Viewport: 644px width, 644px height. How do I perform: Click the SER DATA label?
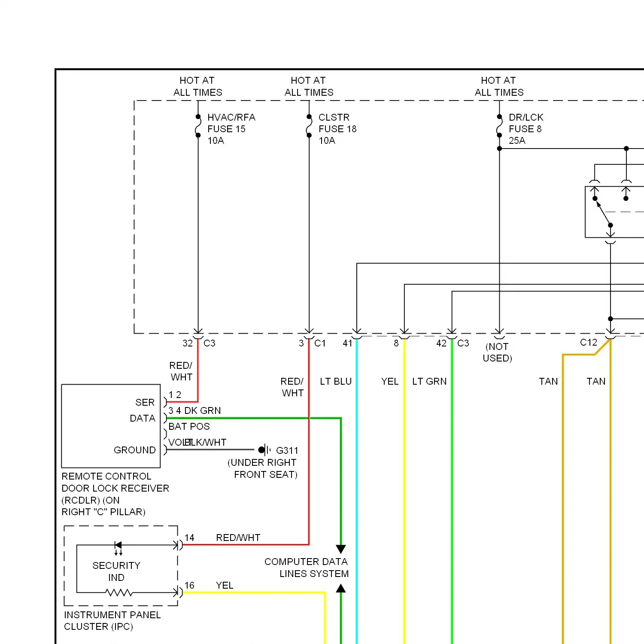coord(143,410)
